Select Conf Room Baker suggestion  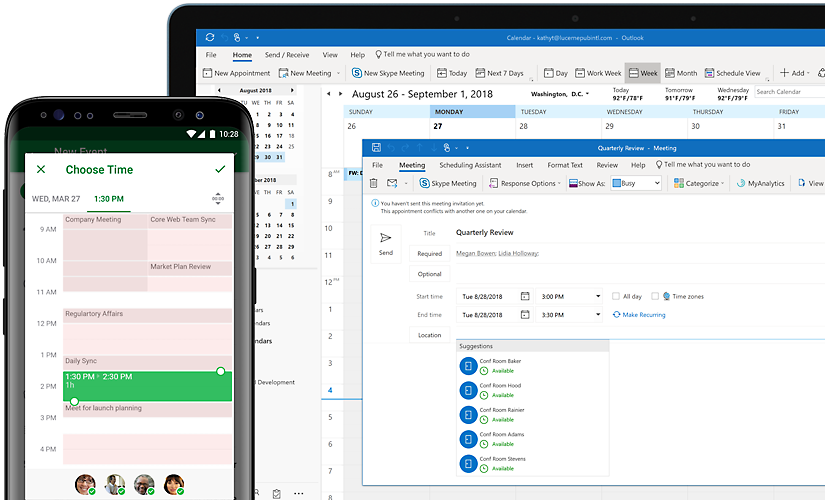pos(500,365)
